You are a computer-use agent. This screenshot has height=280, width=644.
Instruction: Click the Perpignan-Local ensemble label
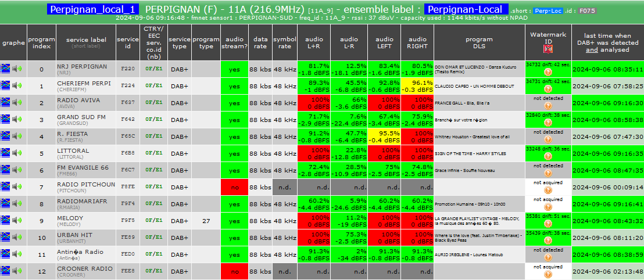[x=466, y=9]
